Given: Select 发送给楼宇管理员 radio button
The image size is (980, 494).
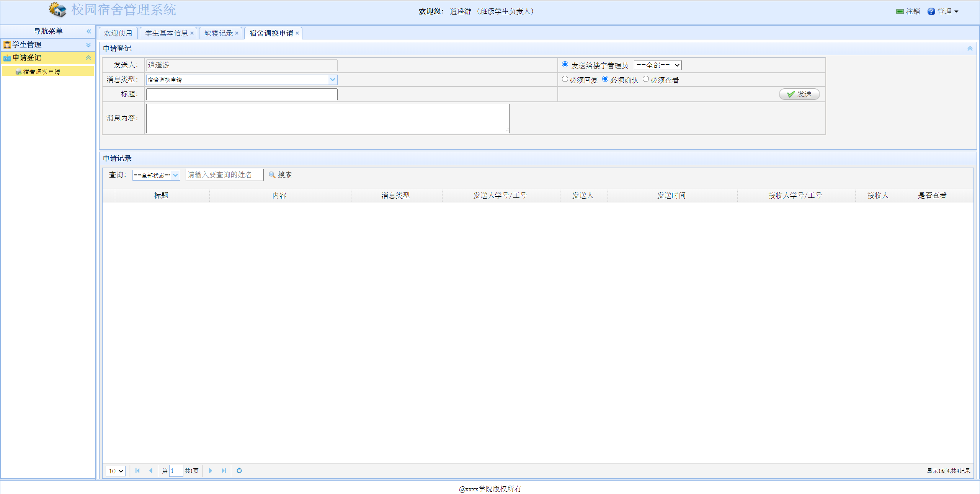Looking at the screenshot, I should click(565, 65).
